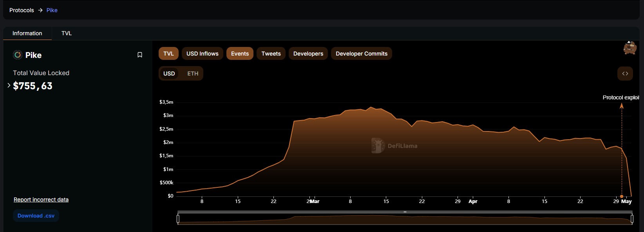Click left handle of chart range slider

tap(178, 219)
